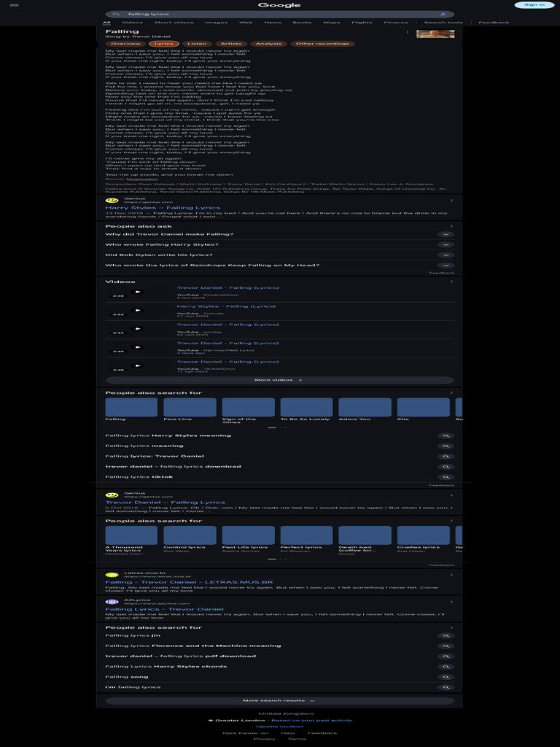Play the video posted 4 days ago
The image size is (560, 747).
137,347
